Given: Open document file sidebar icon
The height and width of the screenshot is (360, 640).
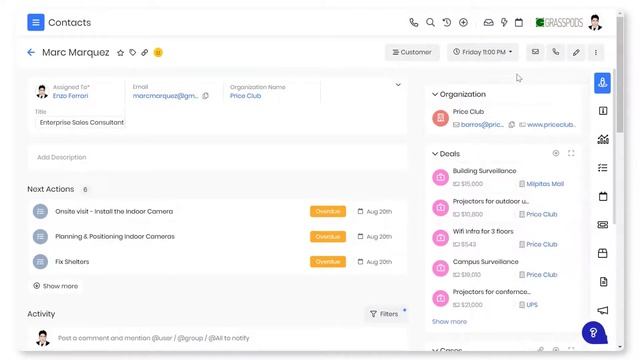Looking at the screenshot, I should point(603,282).
